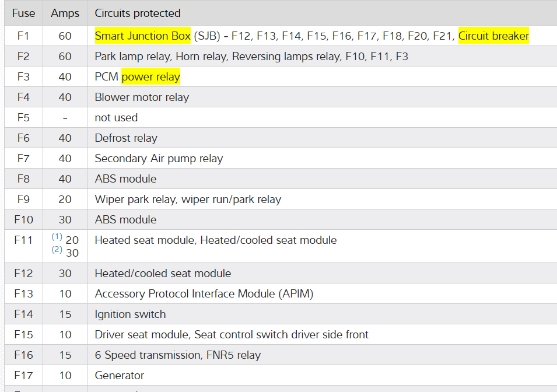Click highlighted "Smart Junction Box" text

(x=143, y=36)
